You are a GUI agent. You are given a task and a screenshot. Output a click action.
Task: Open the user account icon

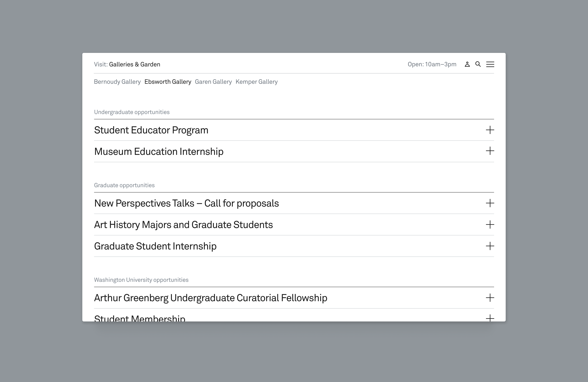467,64
